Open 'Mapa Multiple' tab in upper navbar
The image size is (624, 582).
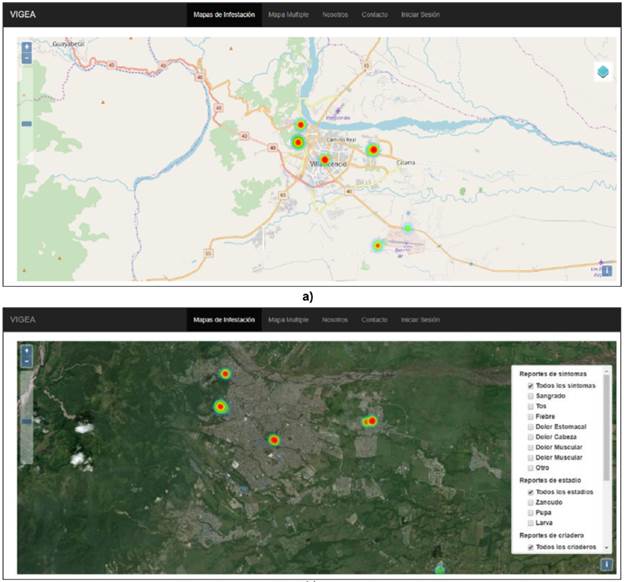[x=289, y=15]
